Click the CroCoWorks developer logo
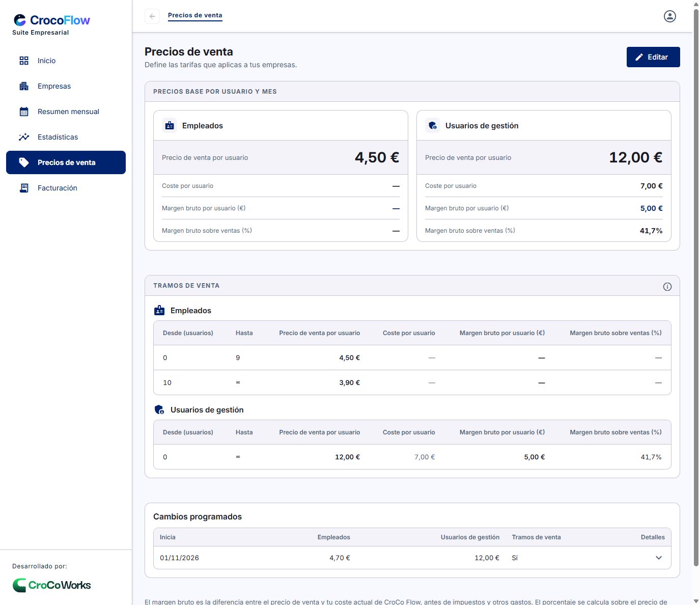This screenshot has width=700, height=605. tap(51, 585)
